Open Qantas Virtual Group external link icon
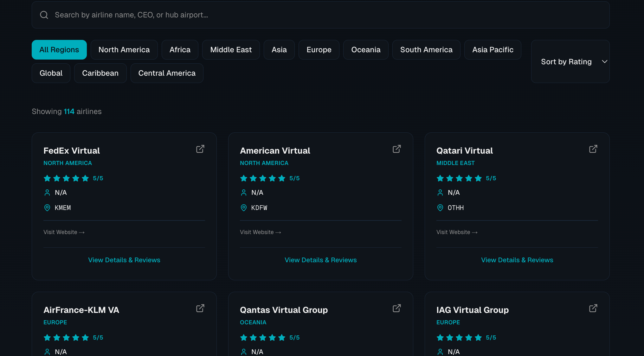This screenshot has height=356, width=644. 396,308
